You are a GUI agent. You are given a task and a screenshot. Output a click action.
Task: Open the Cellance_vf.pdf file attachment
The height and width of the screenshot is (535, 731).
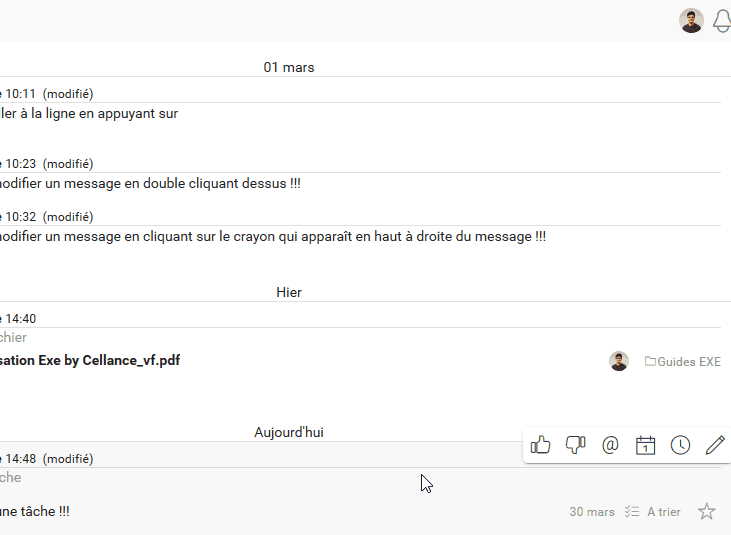pyautogui.click(x=90, y=360)
